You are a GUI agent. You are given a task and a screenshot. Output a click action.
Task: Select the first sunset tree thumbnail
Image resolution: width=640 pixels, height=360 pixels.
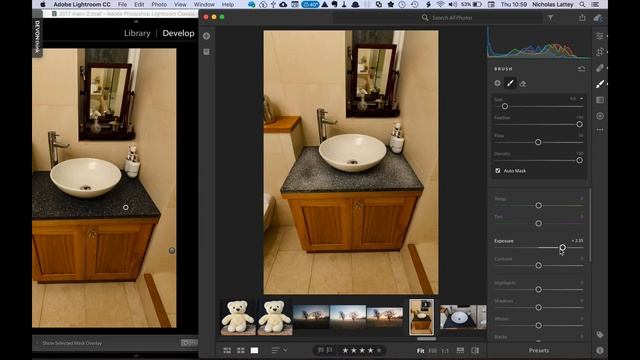(x=311, y=317)
